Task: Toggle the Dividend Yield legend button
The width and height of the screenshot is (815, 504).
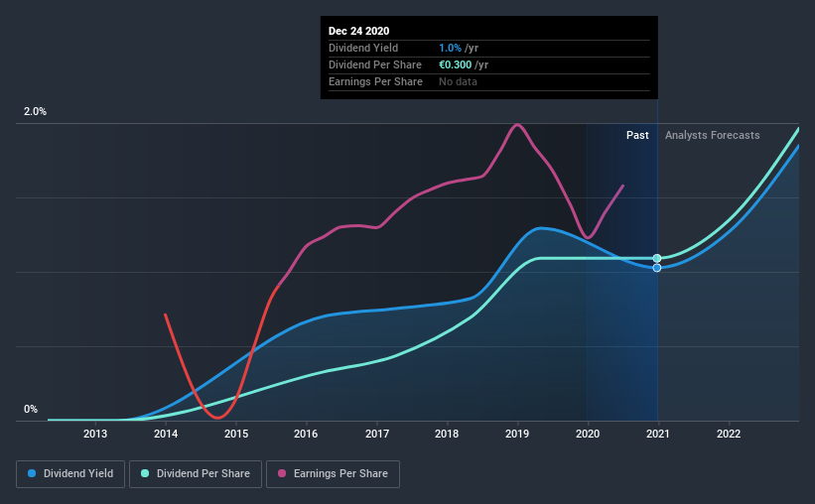Action: click(70, 474)
